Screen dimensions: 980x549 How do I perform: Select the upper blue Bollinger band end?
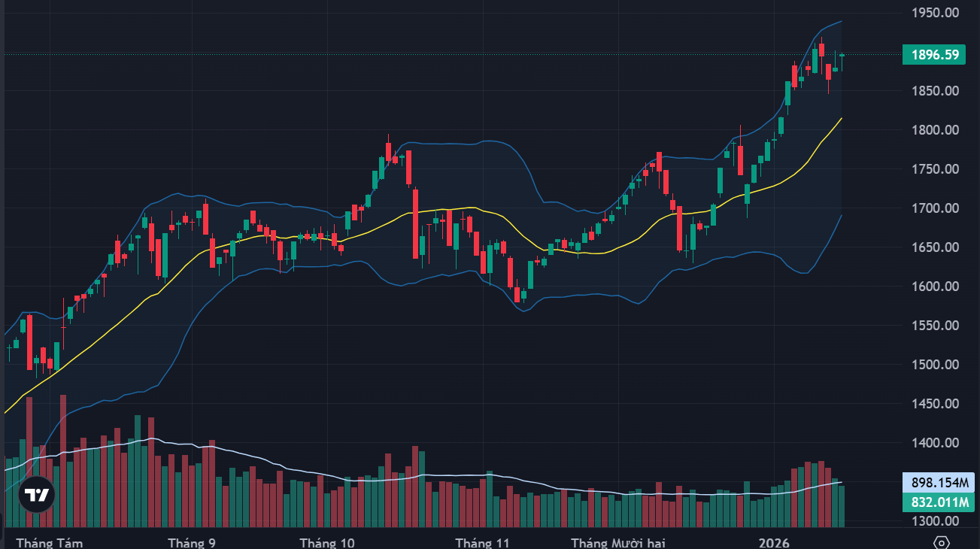click(x=840, y=22)
